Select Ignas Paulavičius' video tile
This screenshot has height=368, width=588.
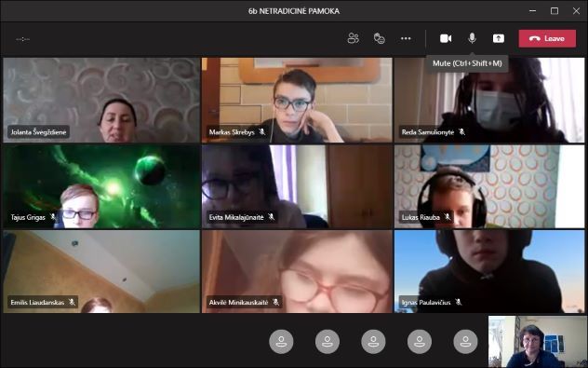(x=489, y=271)
